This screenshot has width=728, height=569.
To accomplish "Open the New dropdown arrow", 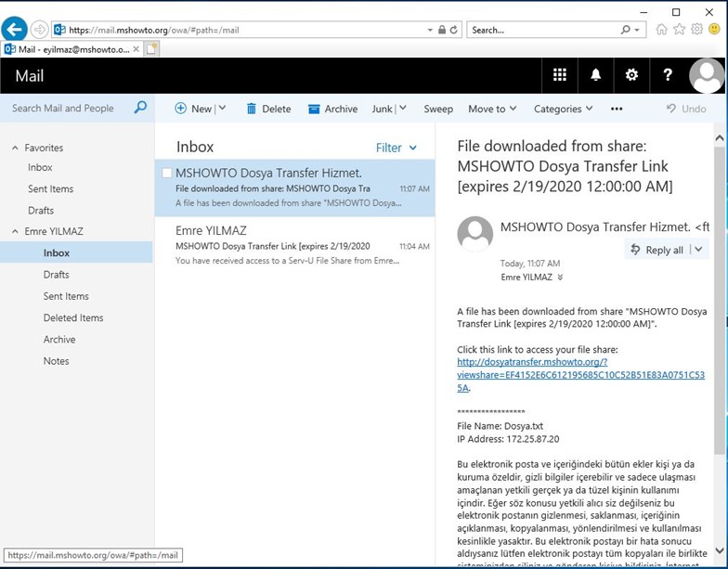I will click(223, 108).
